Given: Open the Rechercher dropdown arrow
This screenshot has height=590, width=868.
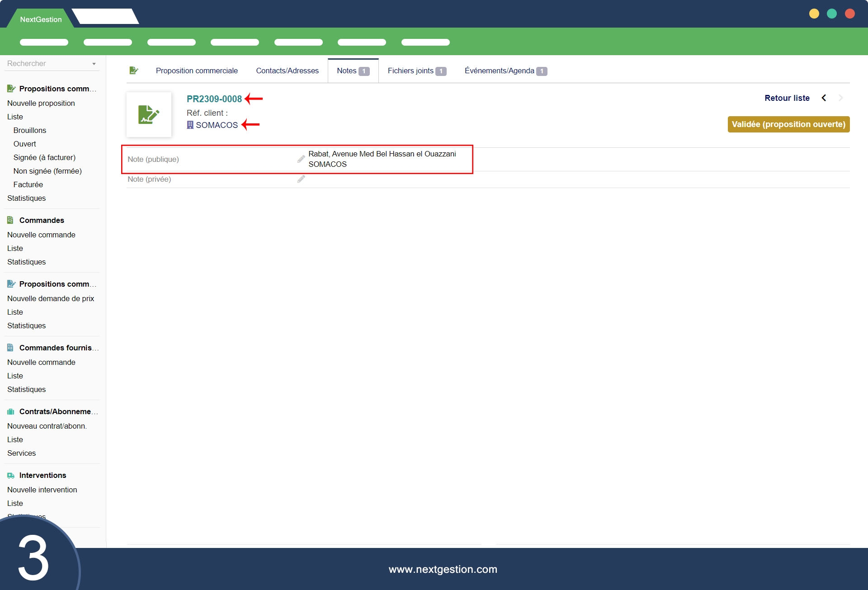Looking at the screenshot, I should pyautogui.click(x=94, y=64).
